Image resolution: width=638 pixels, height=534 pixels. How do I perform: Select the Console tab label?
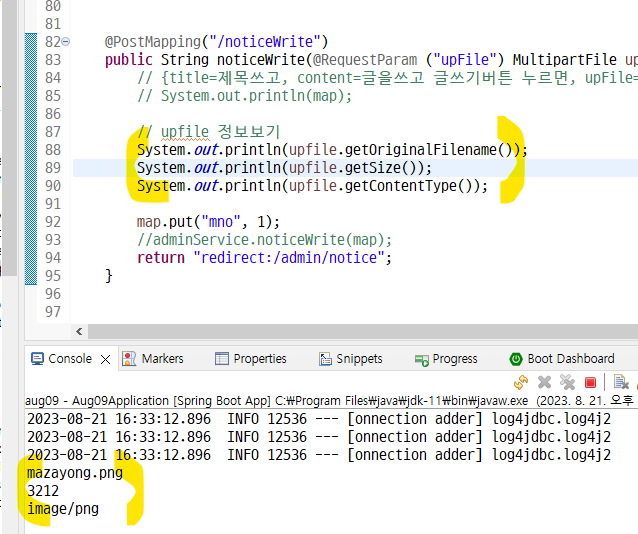(70, 359)
